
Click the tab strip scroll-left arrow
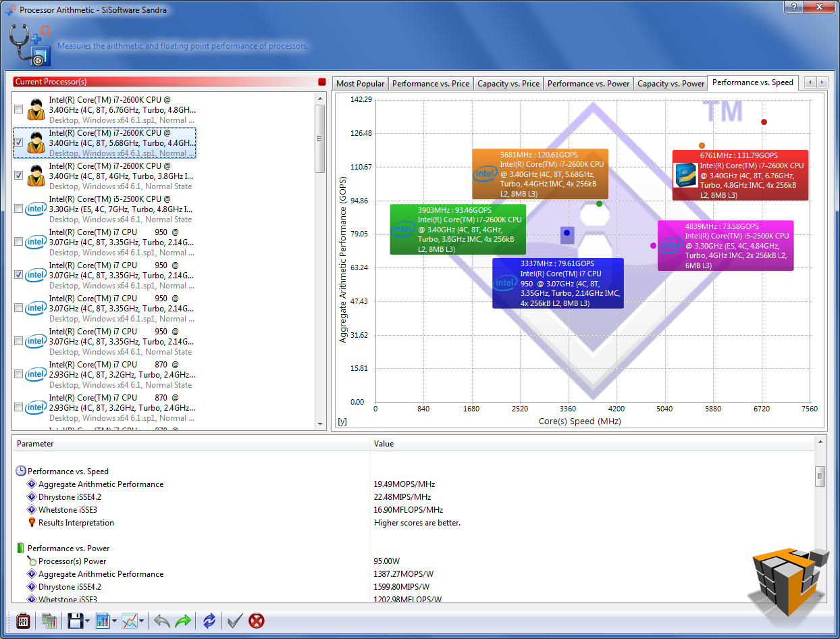[810, 82]
